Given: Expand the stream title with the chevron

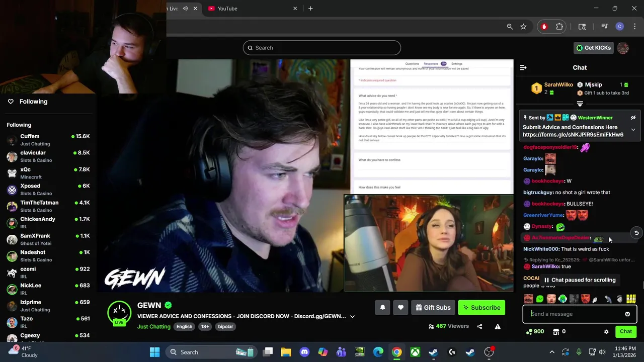Looking at the screenshot, I should point(352,316).
